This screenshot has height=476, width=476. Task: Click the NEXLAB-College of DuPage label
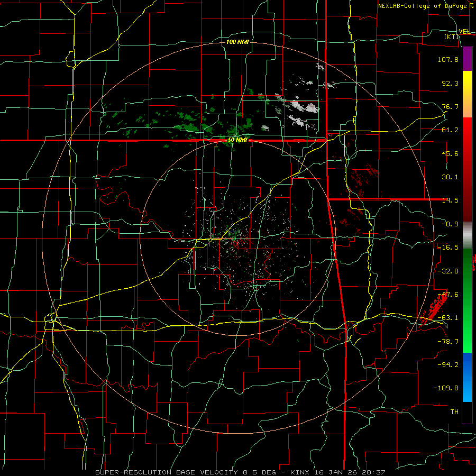[x=423, y=6]
